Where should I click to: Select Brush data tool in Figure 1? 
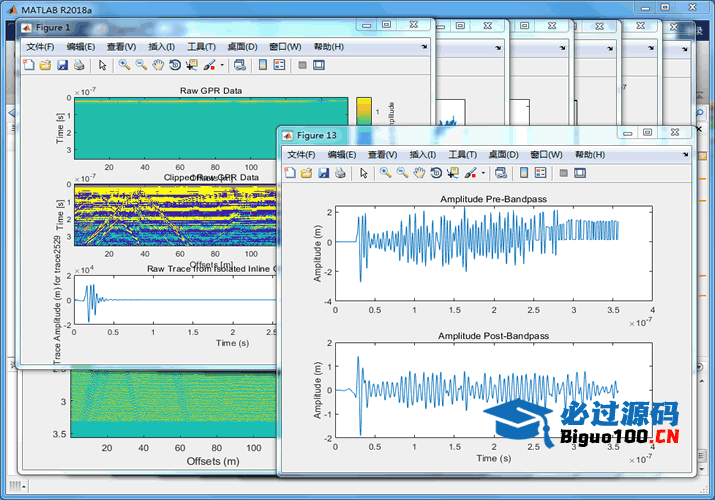[209, 65]
